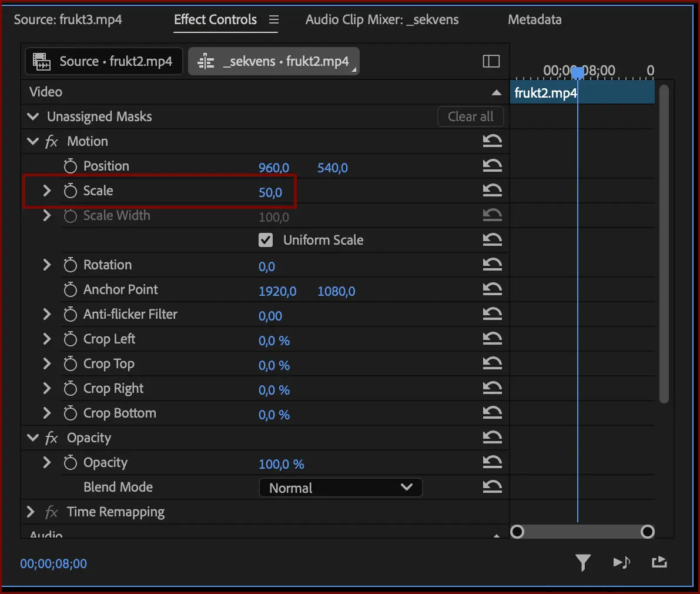This screenshot has height=594, width=700.
Task: Reset the Scale parameter
Action: pos(492,191)
